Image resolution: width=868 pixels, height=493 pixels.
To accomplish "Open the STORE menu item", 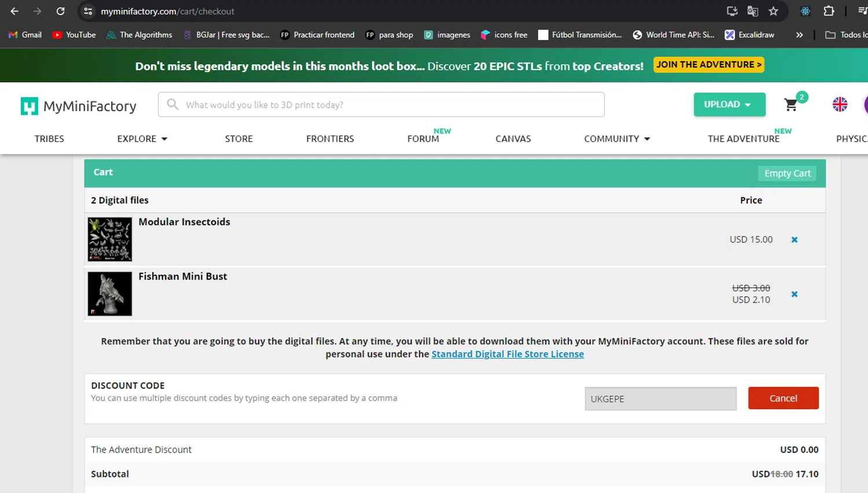I will click(x=239, y=139).
